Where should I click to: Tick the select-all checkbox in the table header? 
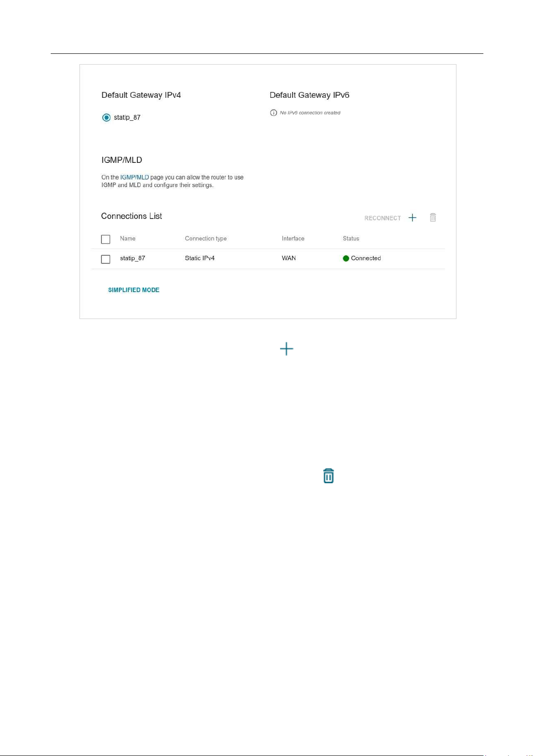(x=105, y=239)
